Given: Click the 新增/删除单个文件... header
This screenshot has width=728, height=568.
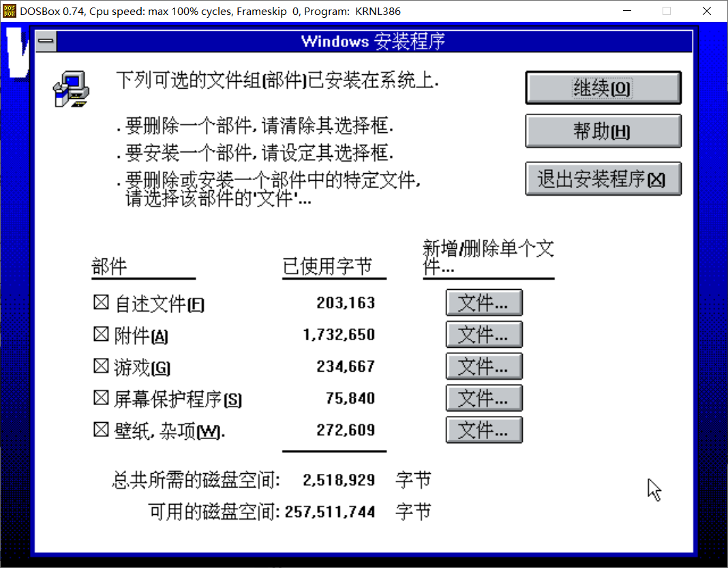Looking at the screenshot, I should (488, 257).
